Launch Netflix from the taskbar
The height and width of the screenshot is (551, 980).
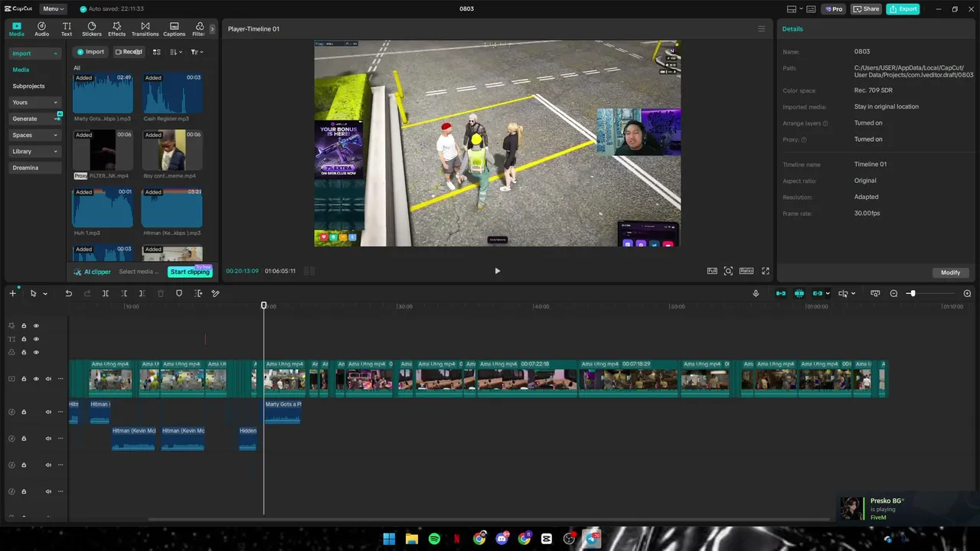point(457,539)
